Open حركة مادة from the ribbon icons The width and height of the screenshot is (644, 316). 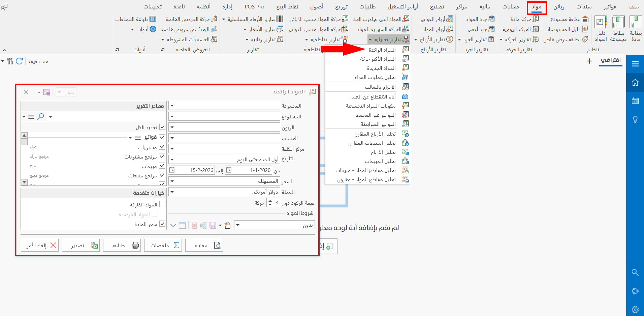coord(523,19)
